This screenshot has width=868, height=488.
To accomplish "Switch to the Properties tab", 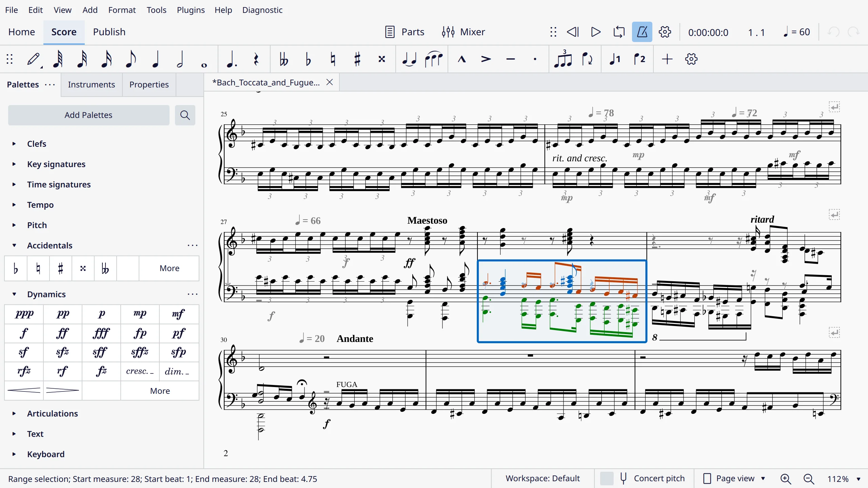I will (x=149, y=84).
